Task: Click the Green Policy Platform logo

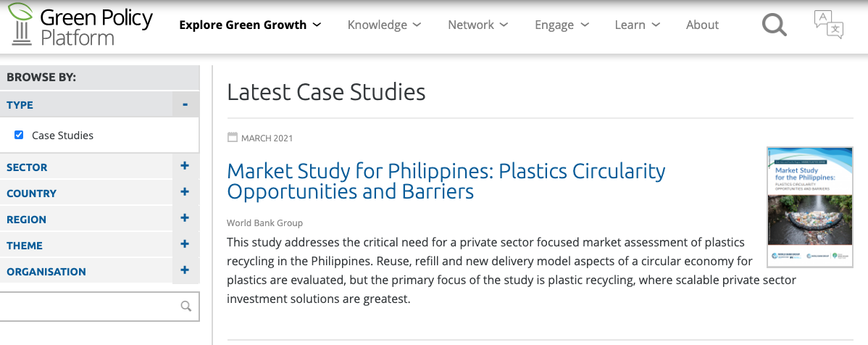Action: pos(80,25)
